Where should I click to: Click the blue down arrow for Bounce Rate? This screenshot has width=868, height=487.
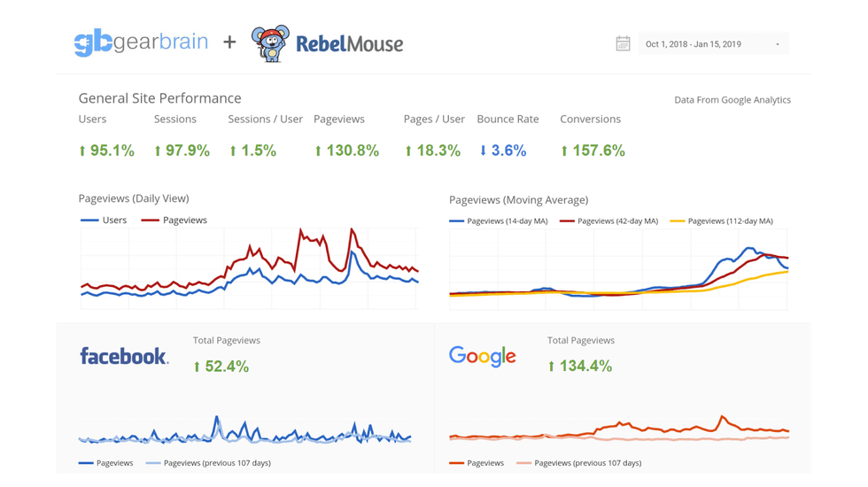click(x=483, y=151)
